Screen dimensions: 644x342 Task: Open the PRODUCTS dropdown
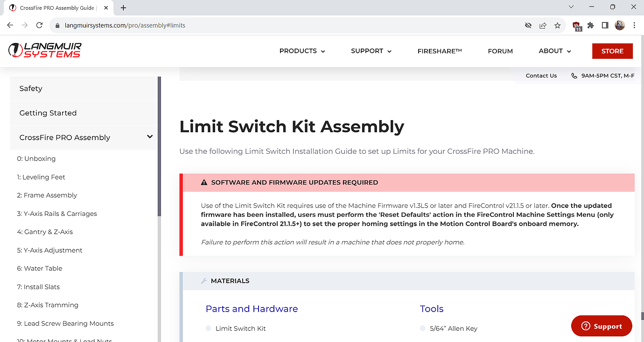[301, 51]
